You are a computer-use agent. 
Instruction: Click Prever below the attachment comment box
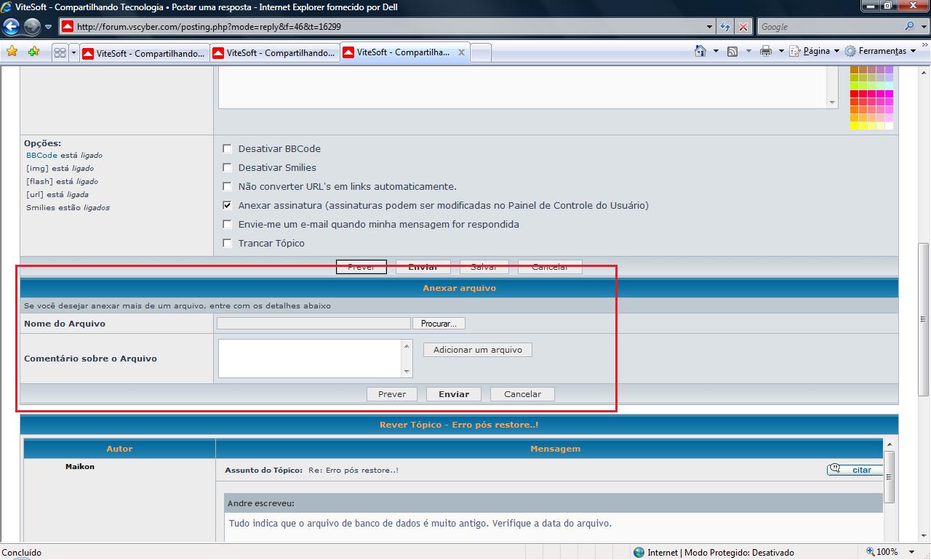[392, 394]
